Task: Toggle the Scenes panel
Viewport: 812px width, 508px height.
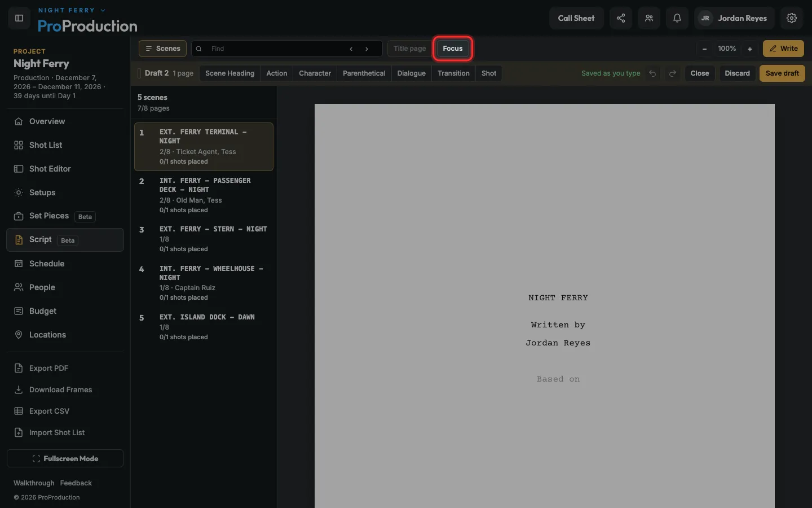Action: (163, 49)
